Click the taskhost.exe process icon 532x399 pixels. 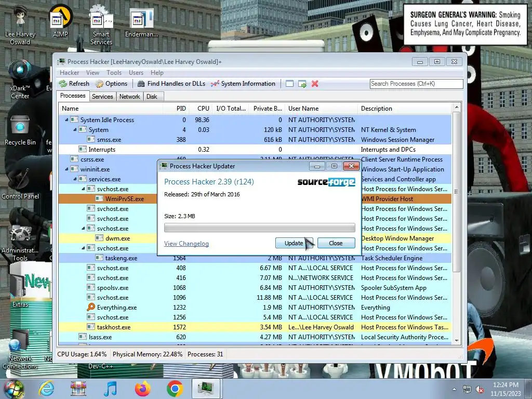coord(91,327)
